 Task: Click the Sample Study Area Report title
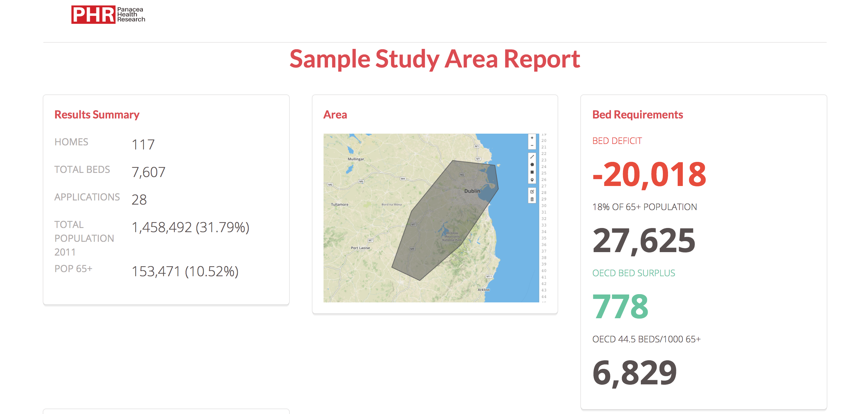[x=435, y=59]
